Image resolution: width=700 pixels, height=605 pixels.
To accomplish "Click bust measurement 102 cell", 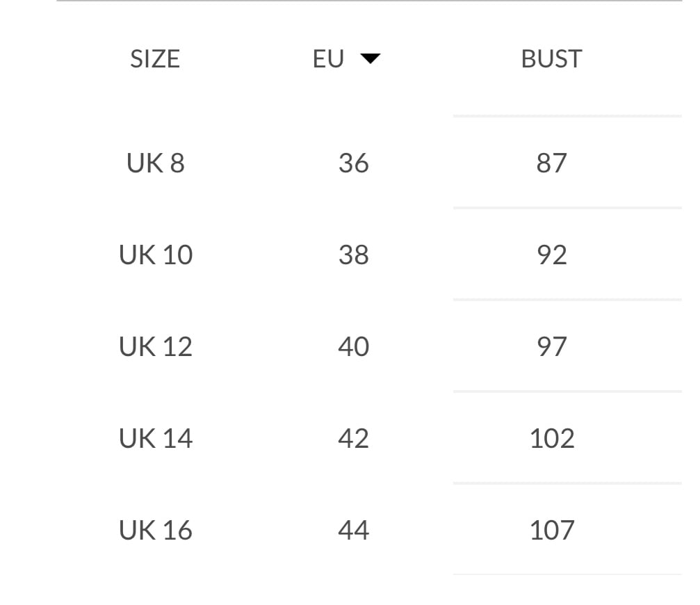I will pos(551,439).
